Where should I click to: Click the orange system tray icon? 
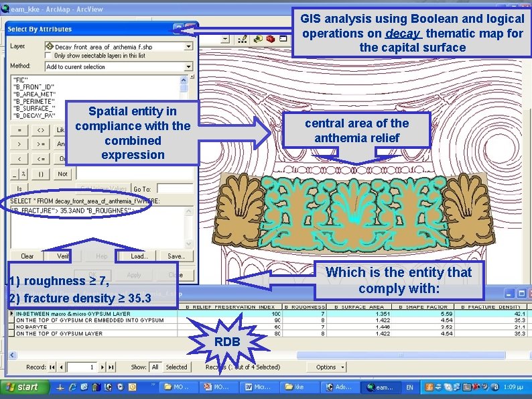coord(429,387)
